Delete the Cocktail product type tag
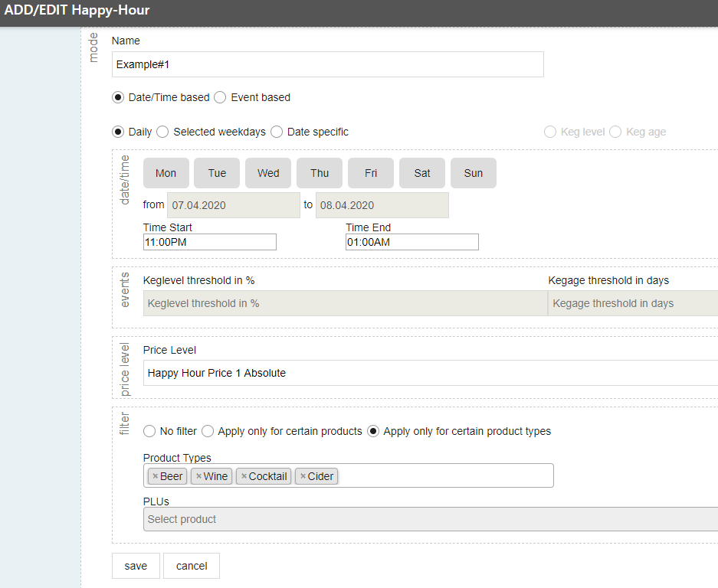718x588 pixels. click(x=244, y=476)
